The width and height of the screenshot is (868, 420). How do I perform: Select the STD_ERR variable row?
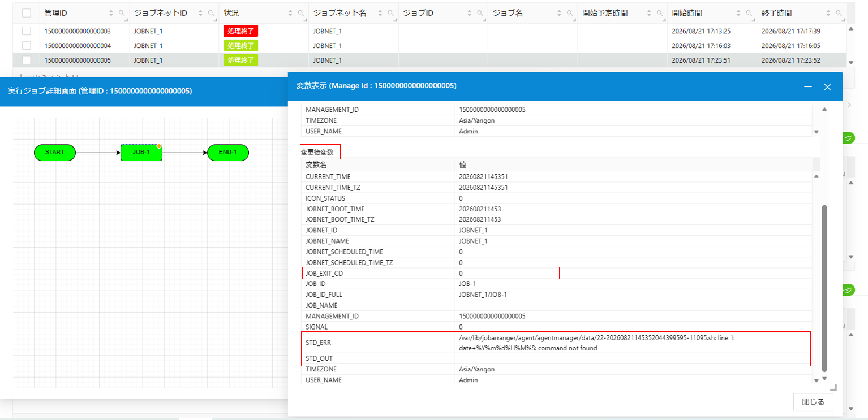(557, 343)
